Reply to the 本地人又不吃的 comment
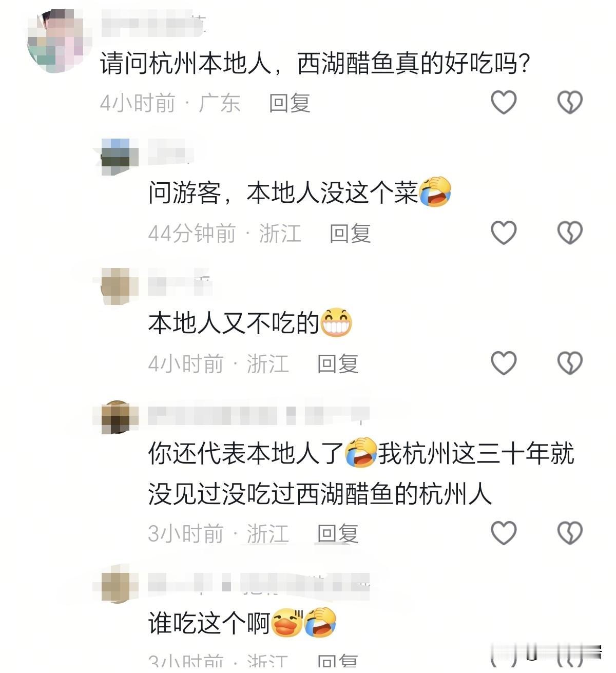The image size is (616, 673). point(338,364)
